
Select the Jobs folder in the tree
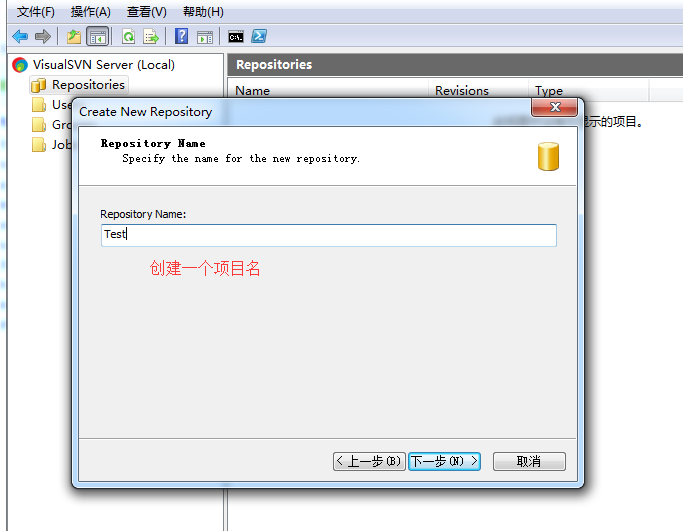tap(51, 145)
